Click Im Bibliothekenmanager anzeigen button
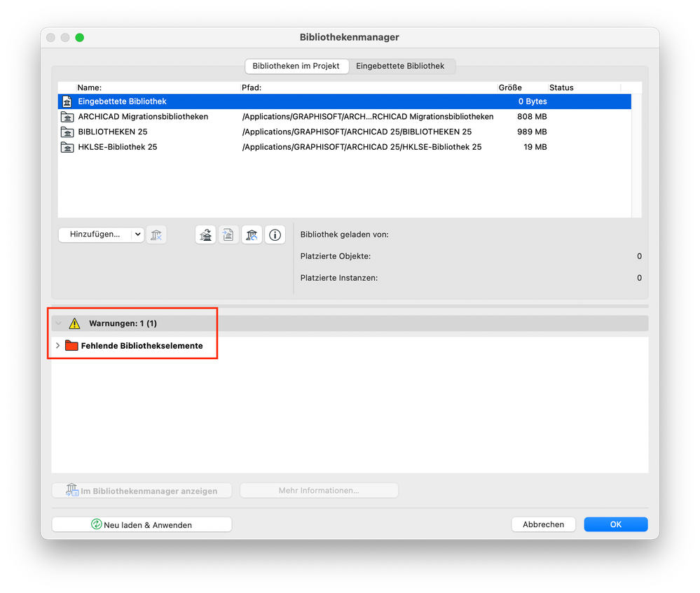700x593 pixels. click(142, 491)
